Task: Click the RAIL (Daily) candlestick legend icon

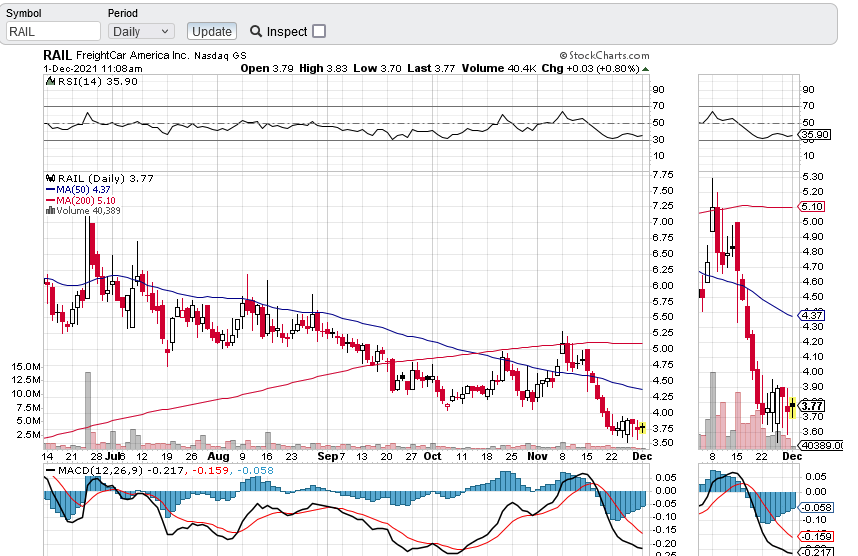Action: [49, 178]
